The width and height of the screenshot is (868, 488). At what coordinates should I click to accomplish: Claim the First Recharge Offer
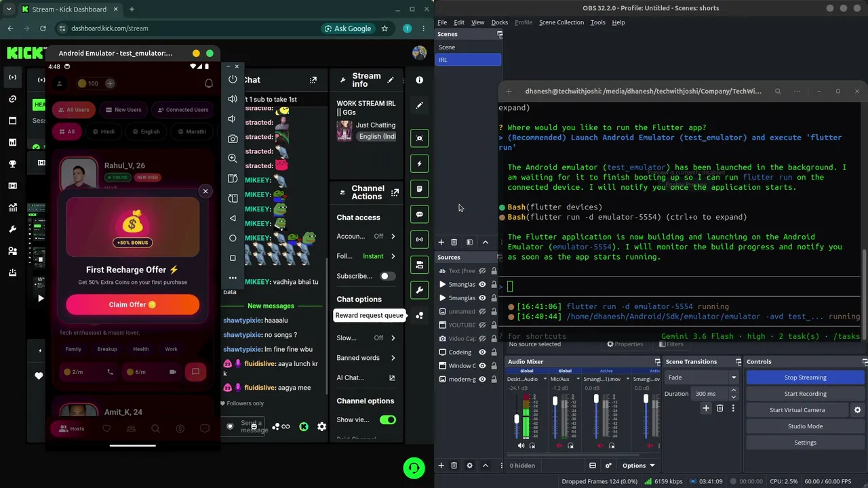(x=132, y=304)
